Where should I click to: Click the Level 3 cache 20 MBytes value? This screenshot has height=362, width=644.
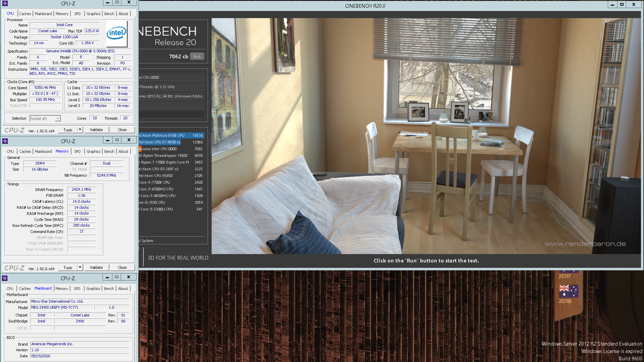(98, 106)
